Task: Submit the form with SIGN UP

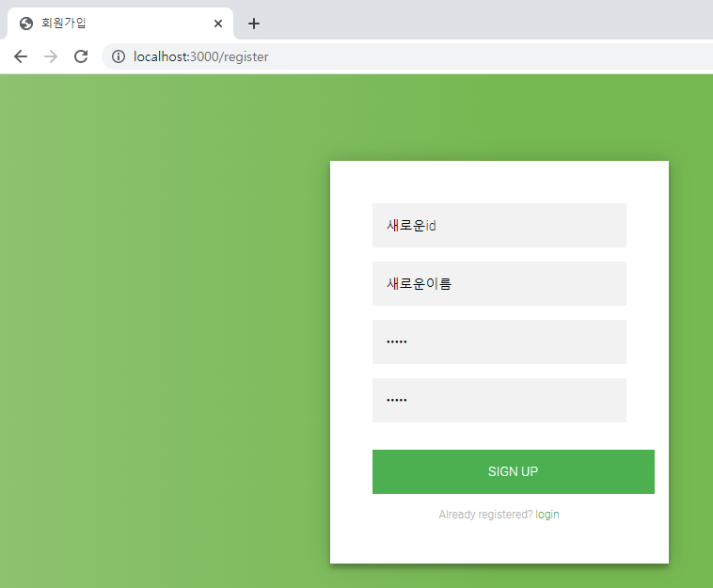Action: pos(514,471)
